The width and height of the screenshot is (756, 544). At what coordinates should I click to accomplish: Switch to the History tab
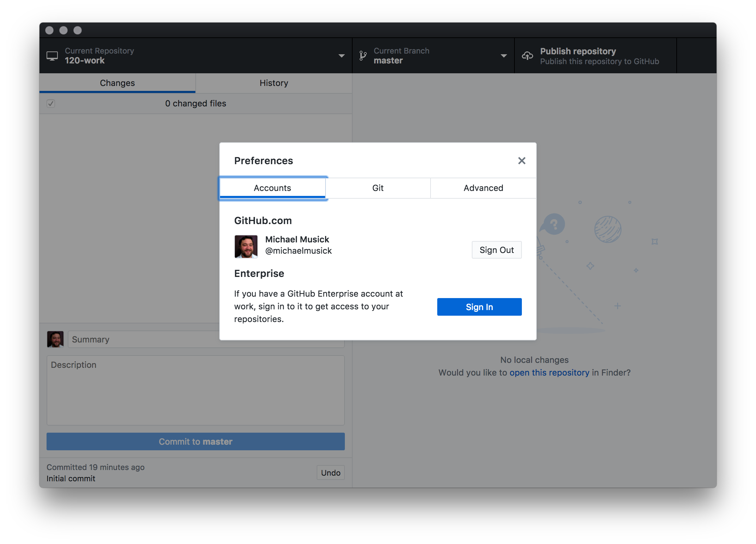tap(274, 83)
